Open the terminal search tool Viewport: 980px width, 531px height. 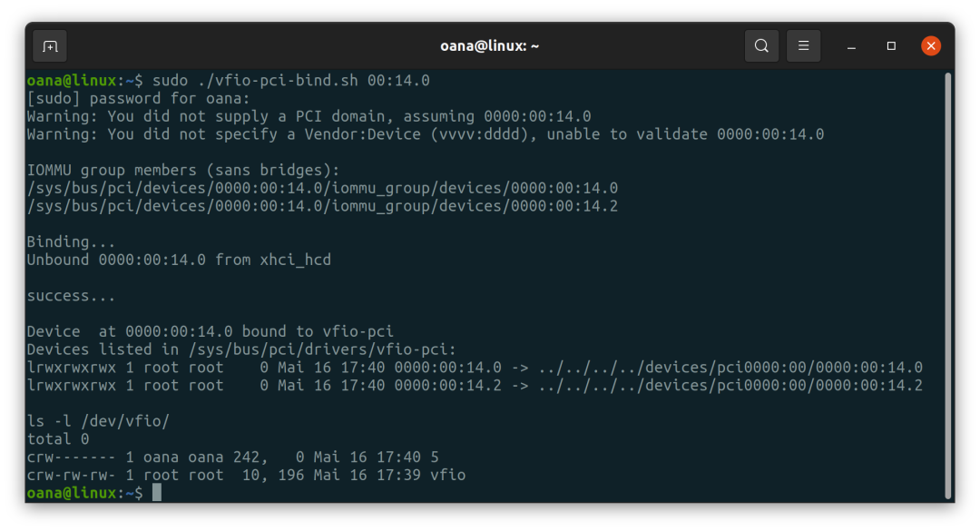click(761, 46)
